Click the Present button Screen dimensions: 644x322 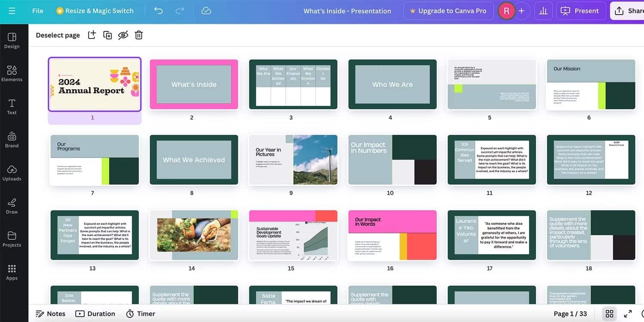(x=581, y=11)
